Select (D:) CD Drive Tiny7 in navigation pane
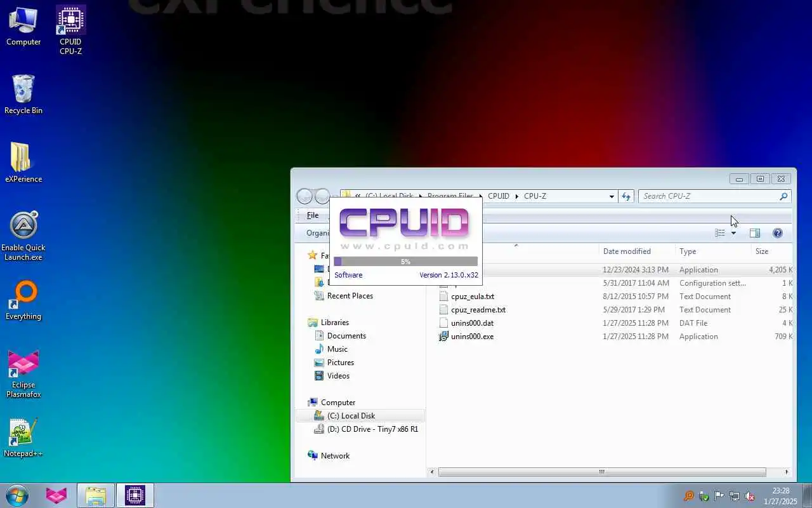Screen dimensions: 812x508 coord(372,429)
